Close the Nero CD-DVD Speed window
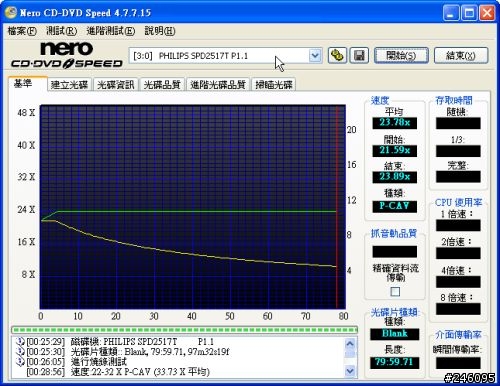This screenshot has height=386, width=500. pyautogui.click(x=487, y=13)
